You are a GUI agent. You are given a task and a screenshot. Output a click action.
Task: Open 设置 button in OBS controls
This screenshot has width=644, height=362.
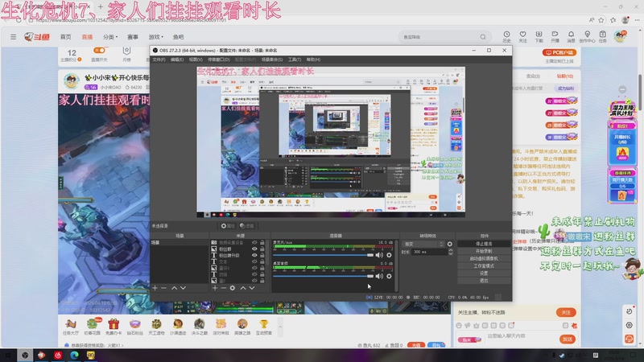[x=484, y=274]
